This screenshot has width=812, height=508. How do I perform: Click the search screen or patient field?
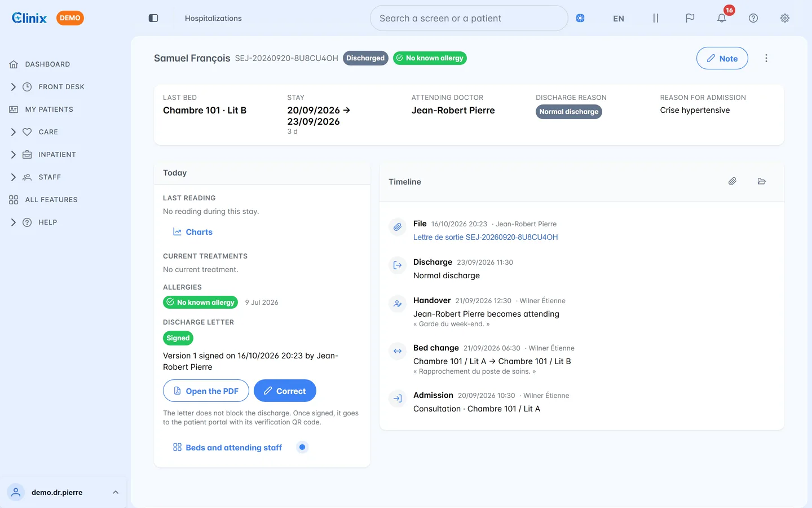[469, 18]
